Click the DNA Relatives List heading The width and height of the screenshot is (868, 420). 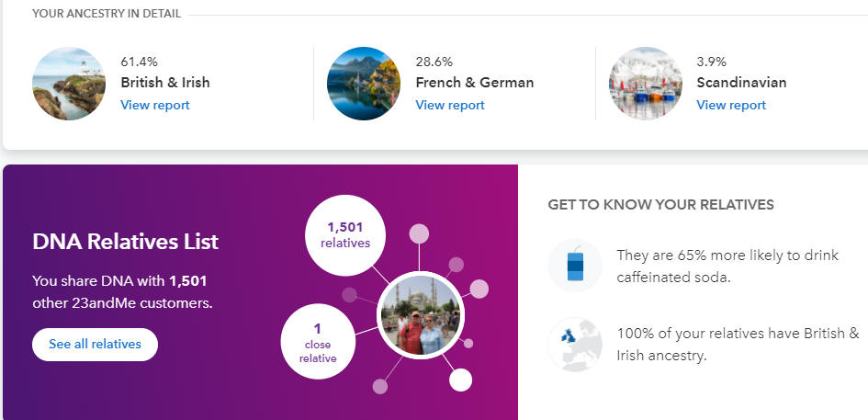click(x=126, y=242)
